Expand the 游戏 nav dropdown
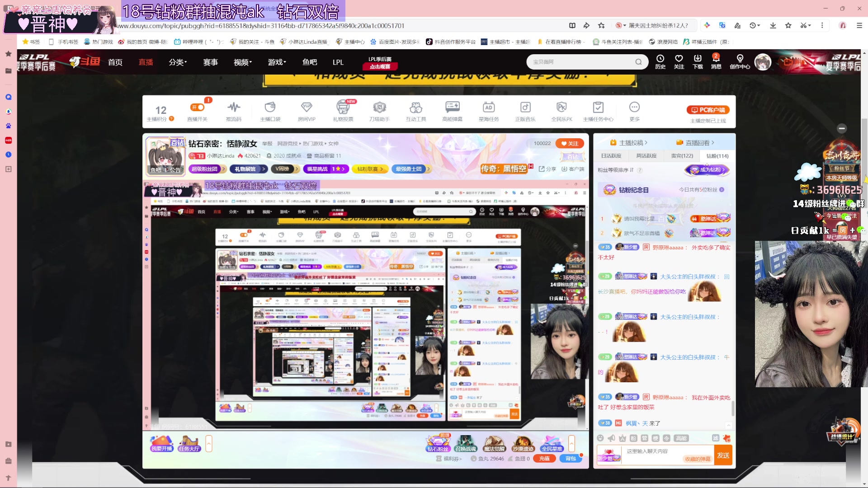 coord(277,62)
